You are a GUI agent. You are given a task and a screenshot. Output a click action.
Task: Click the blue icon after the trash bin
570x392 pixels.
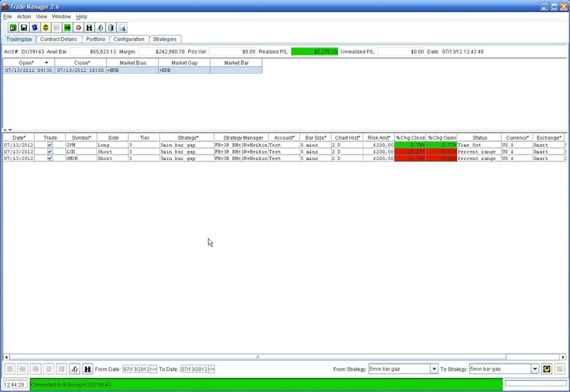tap(122, 28)
